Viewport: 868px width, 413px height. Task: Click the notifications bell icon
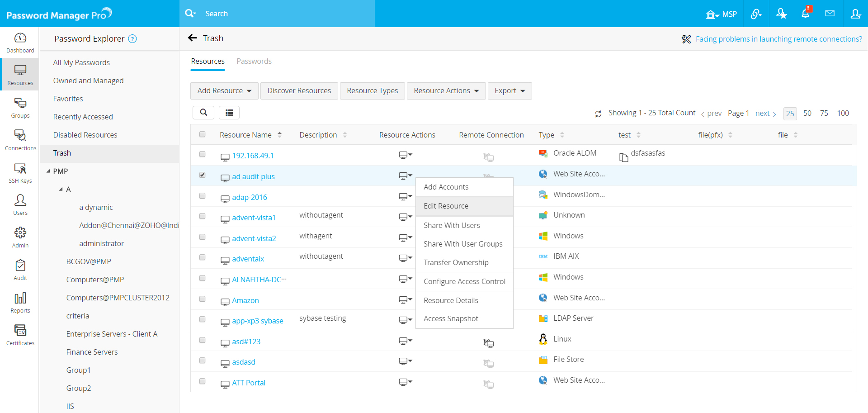805,14
